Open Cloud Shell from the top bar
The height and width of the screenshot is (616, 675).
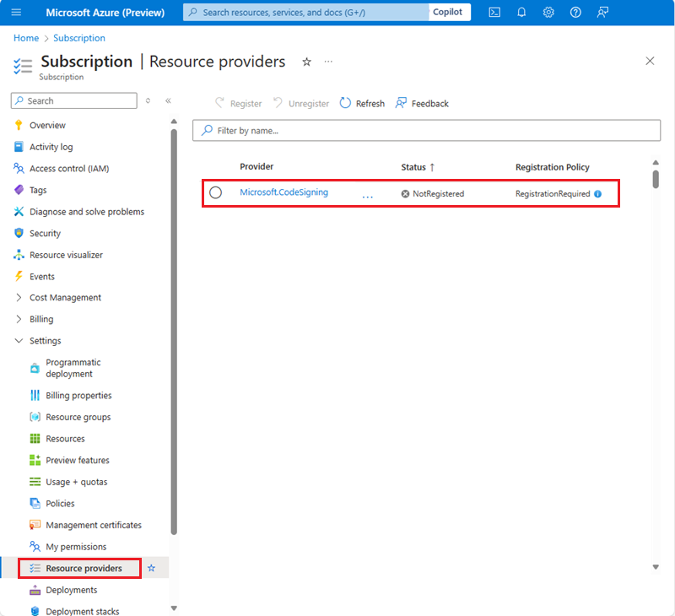(x=494, y=12)
